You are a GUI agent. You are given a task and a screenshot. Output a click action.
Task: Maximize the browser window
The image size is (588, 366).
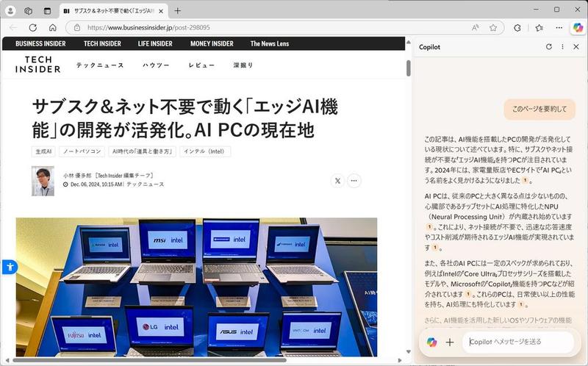point(557,10)
